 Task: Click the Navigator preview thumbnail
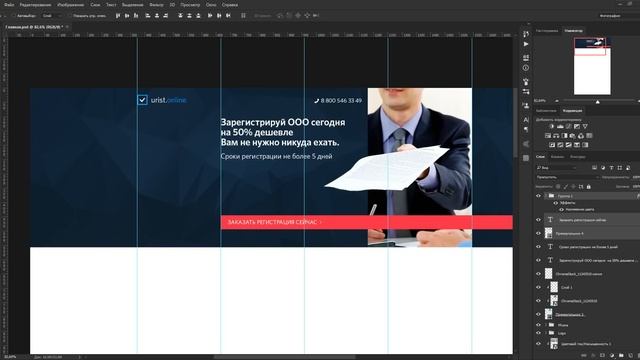[592, 66]
